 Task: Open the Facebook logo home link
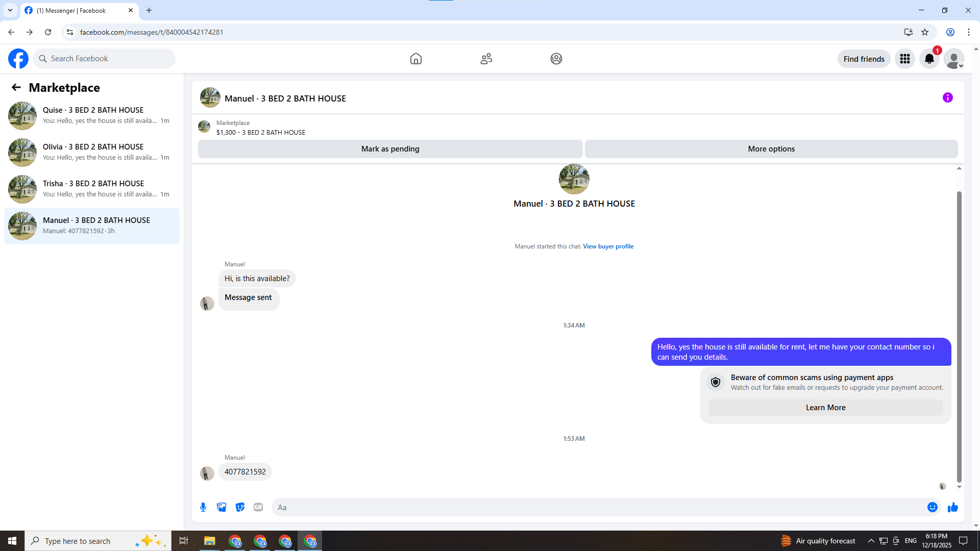[18, 59]
